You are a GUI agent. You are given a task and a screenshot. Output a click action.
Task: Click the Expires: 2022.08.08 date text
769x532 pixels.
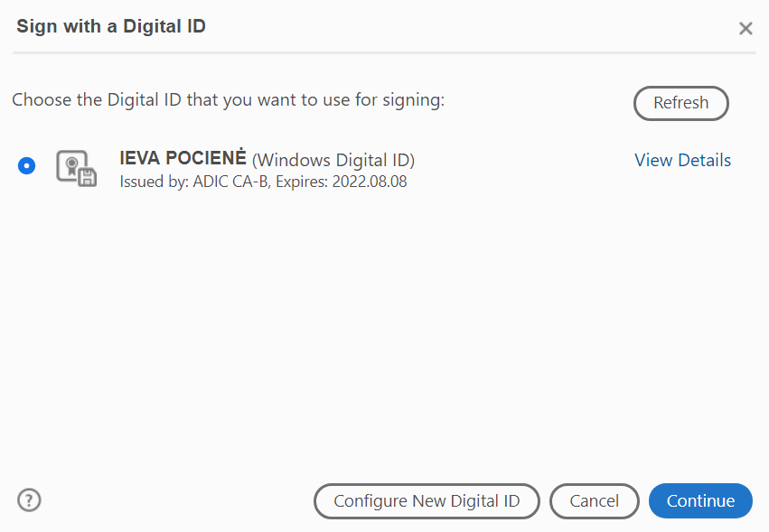pyautogui.click(x=342, y=182)
